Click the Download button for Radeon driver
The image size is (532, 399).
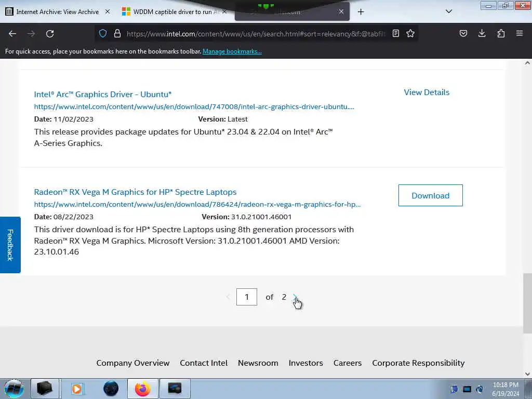click(x=431, y=195)
